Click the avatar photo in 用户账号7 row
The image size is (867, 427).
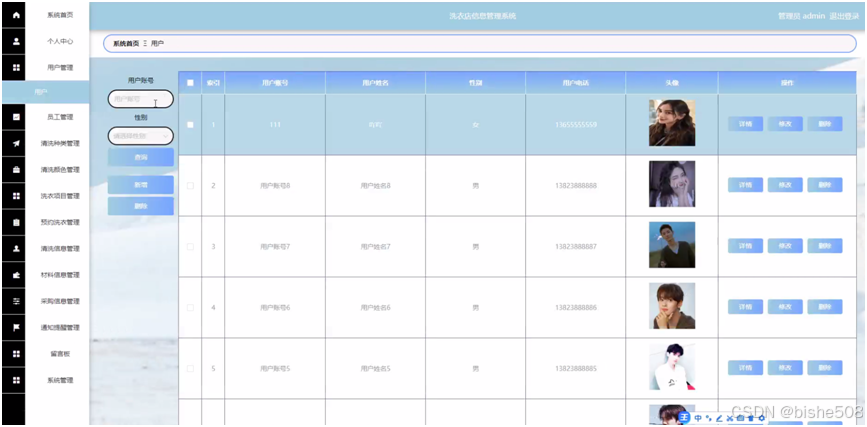tap(672, 244)
